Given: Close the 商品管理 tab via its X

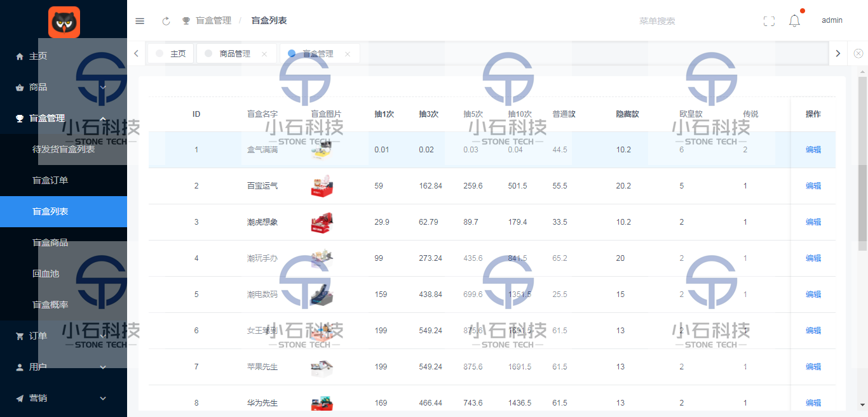Looking at the screenshot, I should pos(264,54).
